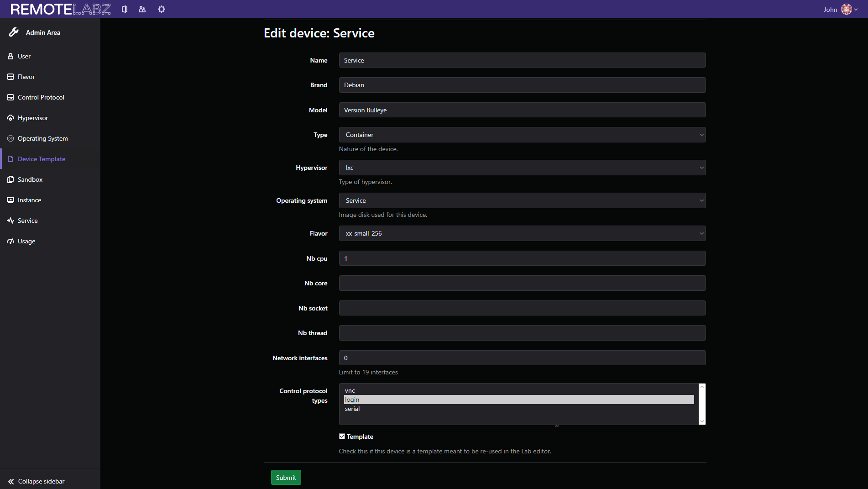The width and height of the screenshot is (868, 489).
Task: Click the Flavor icon in sidebar
Action: 10,77
